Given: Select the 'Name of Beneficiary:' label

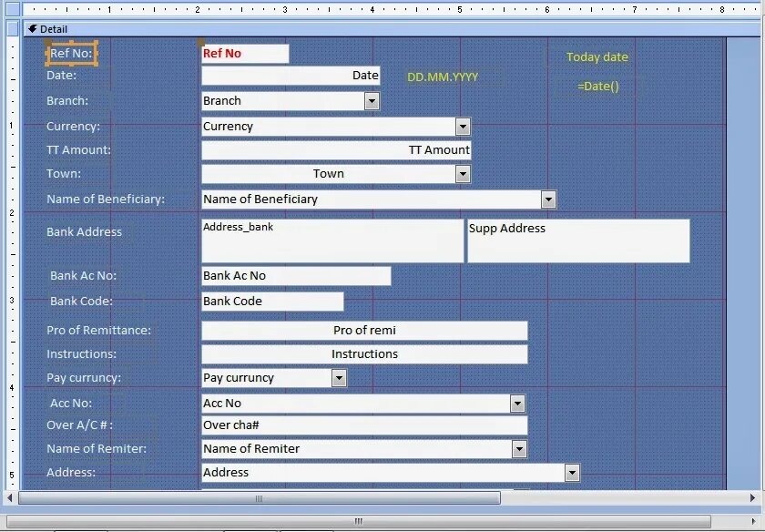Looking at the screenshot, I should click(x=106, y=199).
